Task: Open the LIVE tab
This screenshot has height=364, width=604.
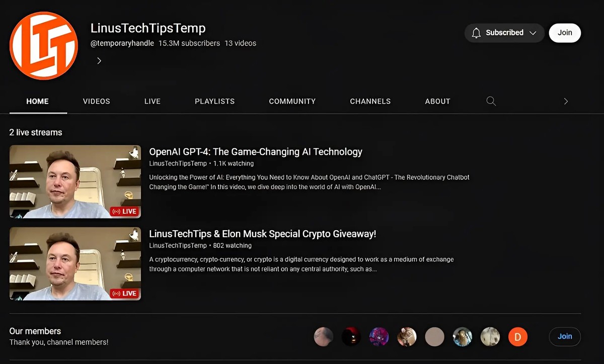Action: (152, 101)
